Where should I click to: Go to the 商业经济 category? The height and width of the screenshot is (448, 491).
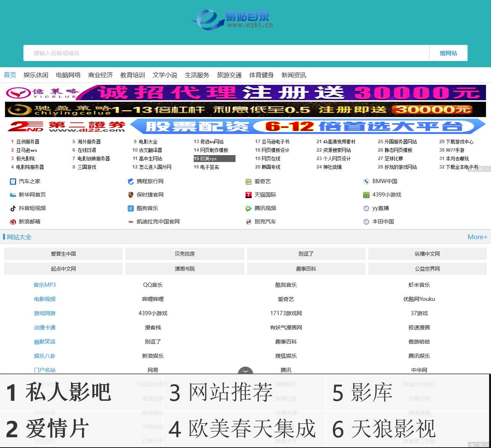(101, 75)
